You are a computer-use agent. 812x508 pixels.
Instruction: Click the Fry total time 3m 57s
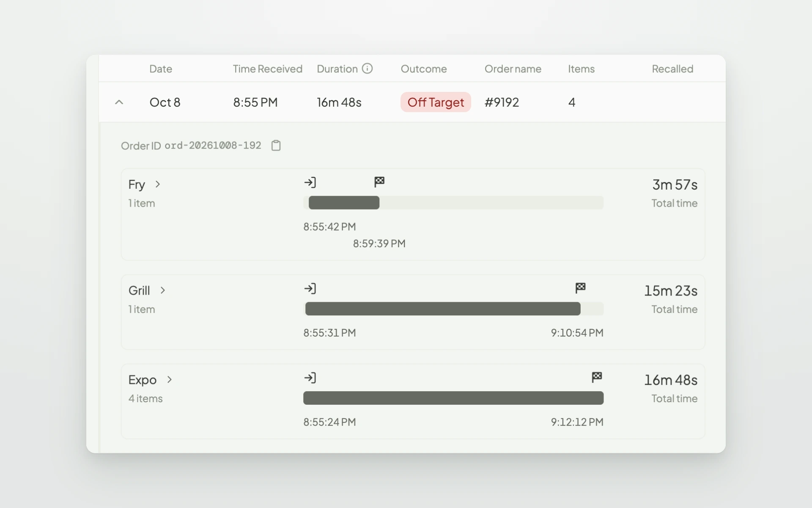(675, 185)
